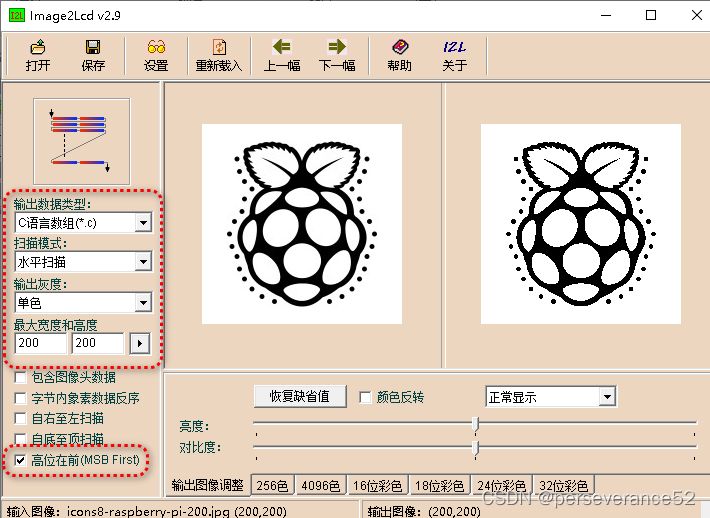Click the input raspberry image preview
The width and height of the screenshot is (710, 518).
(x=302, y=224)
